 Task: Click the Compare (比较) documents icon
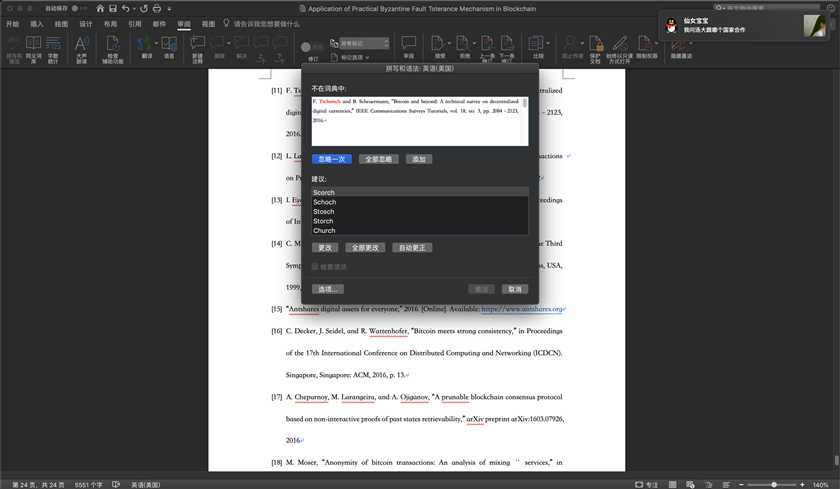click(x=536, y=47)
